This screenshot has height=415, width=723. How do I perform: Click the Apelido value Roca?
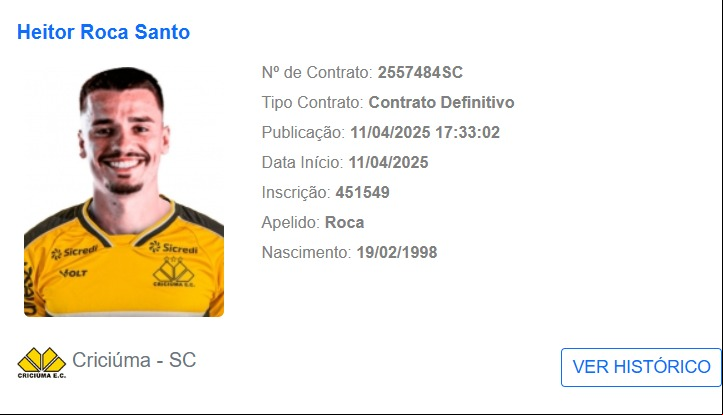pyautogui.click(x=344, y=222)
